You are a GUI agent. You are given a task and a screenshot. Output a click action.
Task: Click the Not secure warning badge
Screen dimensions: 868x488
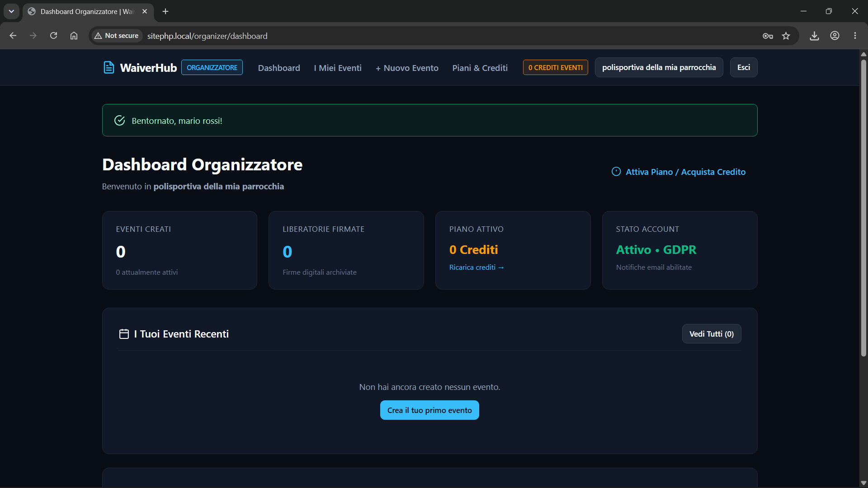click(x=117, y=36)
